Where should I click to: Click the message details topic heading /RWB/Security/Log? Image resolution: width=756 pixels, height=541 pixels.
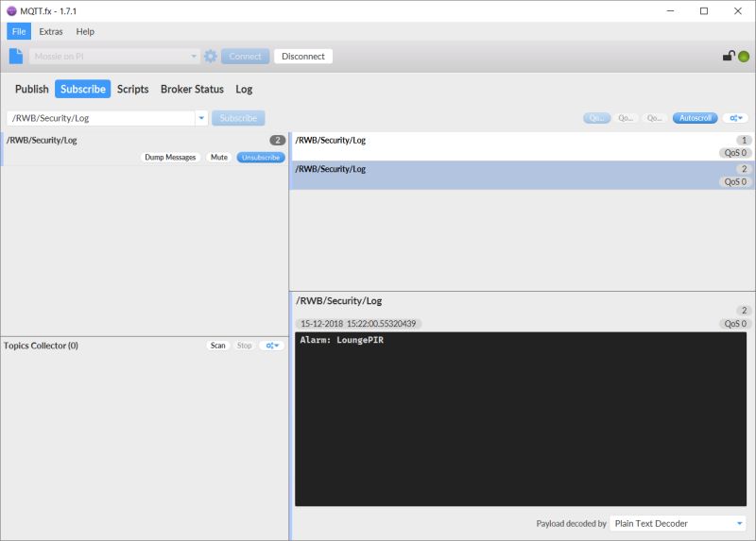(x=339, y=300)
